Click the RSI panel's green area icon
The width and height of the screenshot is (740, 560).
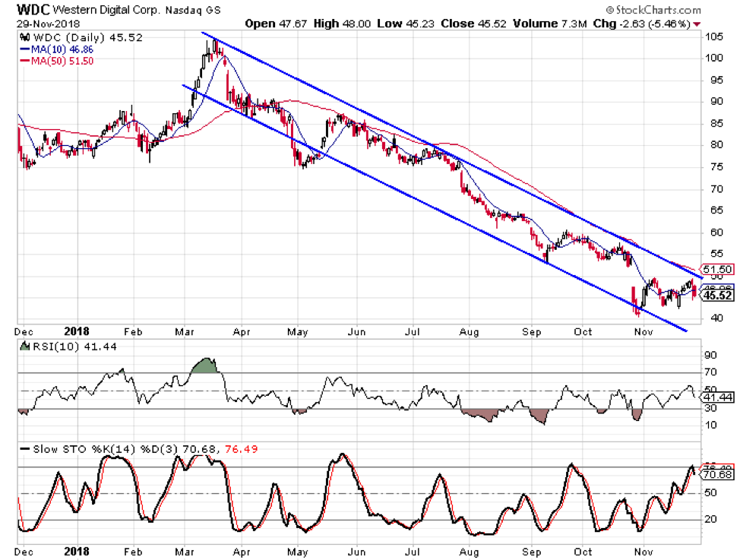(x=24, y=346)
